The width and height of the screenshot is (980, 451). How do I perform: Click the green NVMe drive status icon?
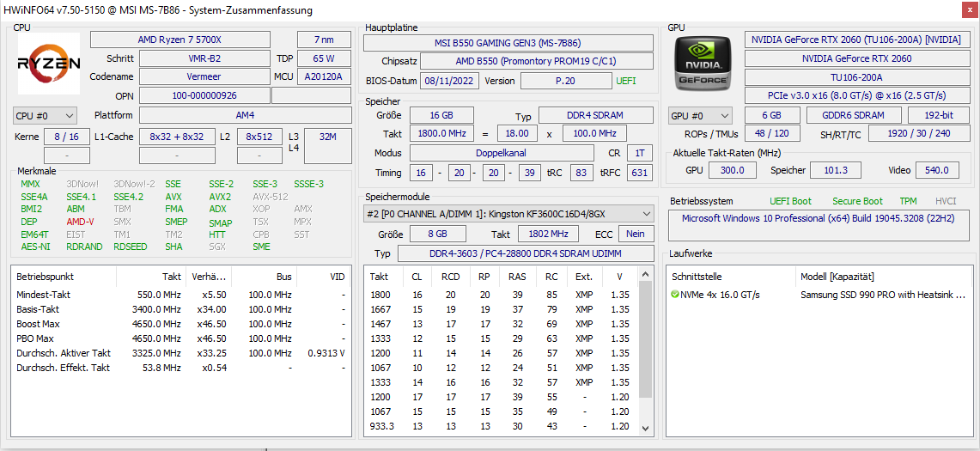[675, 295]
